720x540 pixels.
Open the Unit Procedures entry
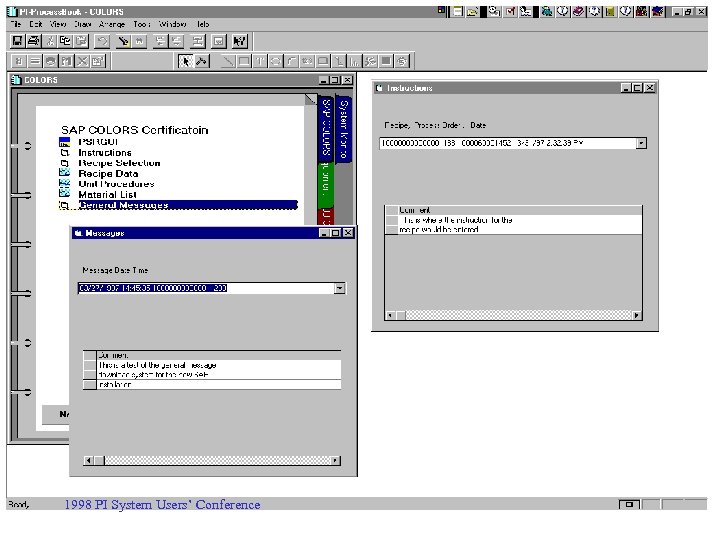116,184
